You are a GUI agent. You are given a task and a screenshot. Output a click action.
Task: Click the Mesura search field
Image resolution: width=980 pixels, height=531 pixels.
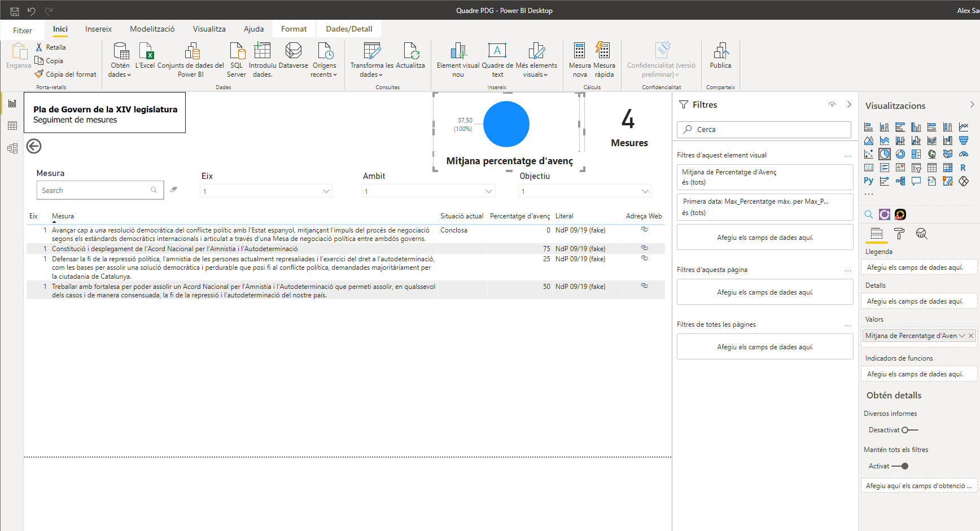[x=100, y=190]
